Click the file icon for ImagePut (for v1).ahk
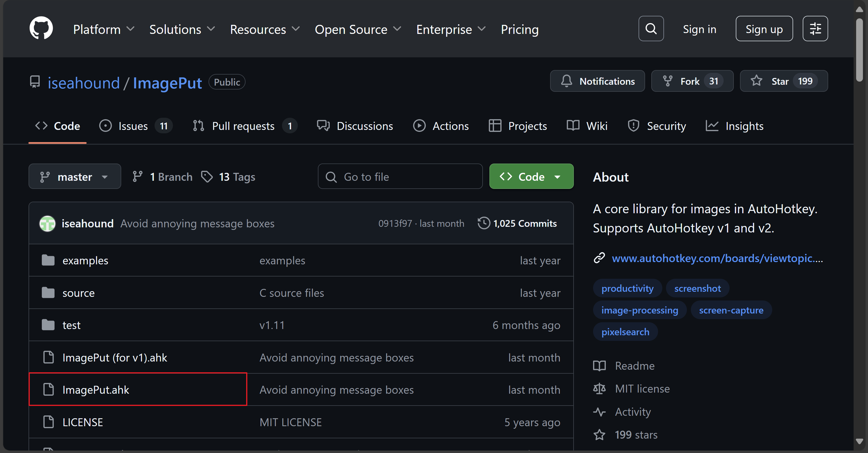This screenshot has height=453, width=868. click(49, 357)
